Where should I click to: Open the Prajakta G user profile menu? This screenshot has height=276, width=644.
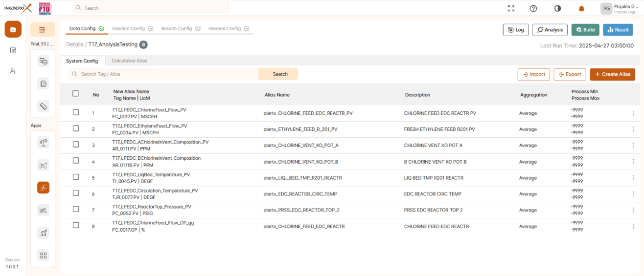[619, 8]
